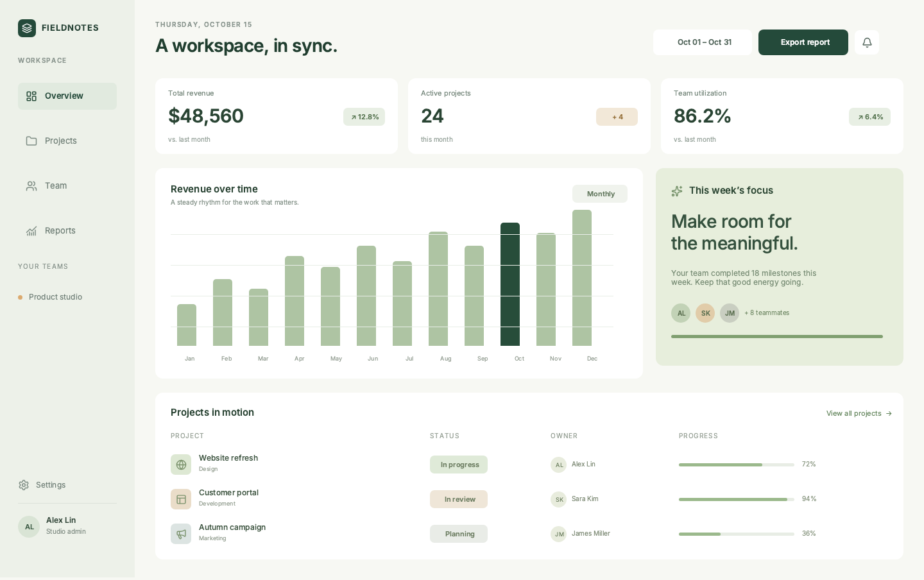Click the Export report button
Screen dimensions: 924x580
[x=803, y=42]
